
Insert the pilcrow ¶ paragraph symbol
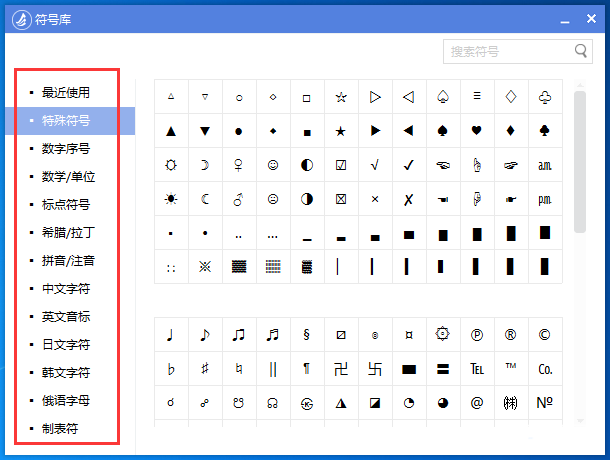coord(307,369)
